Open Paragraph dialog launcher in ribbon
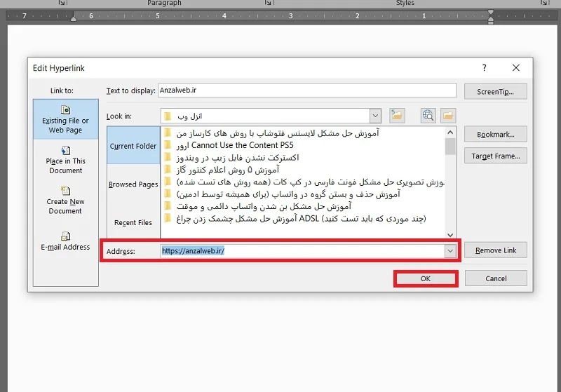Viewport: 561px width, 392px height. point(269,3)
